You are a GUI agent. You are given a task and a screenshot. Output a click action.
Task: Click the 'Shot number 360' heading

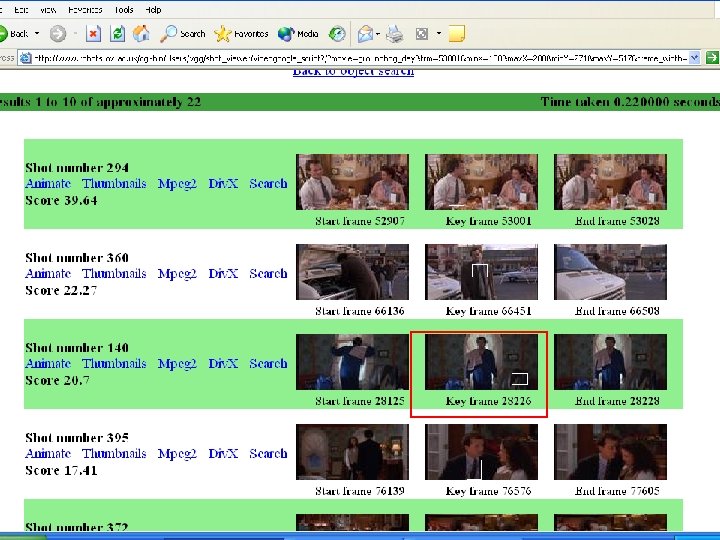point(77,258)
